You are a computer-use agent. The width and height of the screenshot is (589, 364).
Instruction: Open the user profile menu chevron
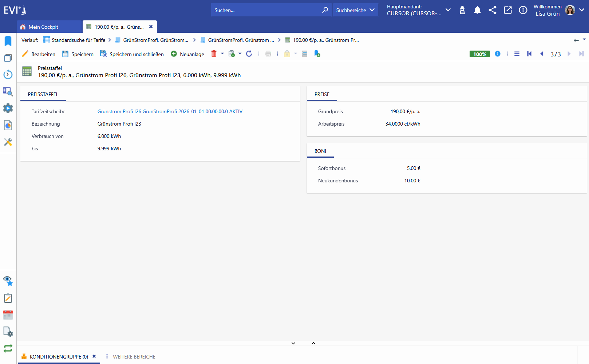pyautogui.click(x=582, y=10)
